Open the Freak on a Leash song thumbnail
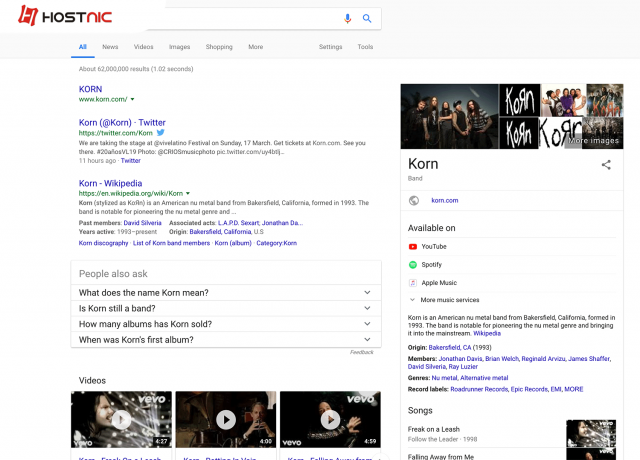 coord(591,433)
